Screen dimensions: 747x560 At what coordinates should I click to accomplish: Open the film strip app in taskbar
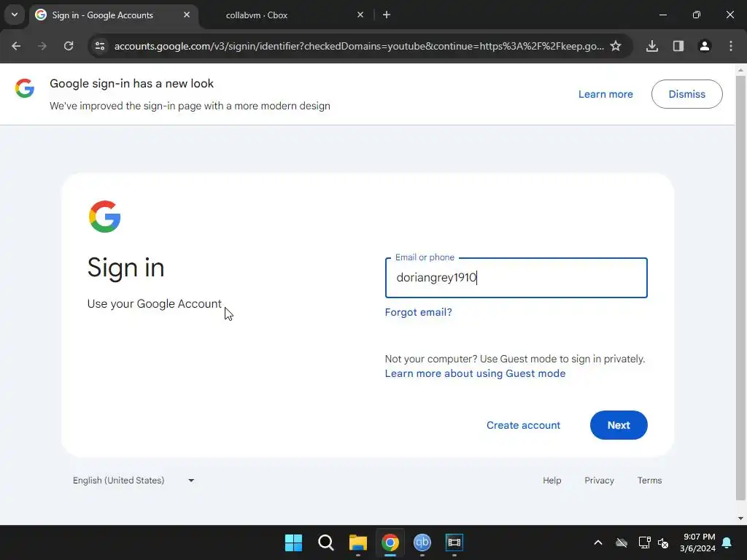point(454,542)
